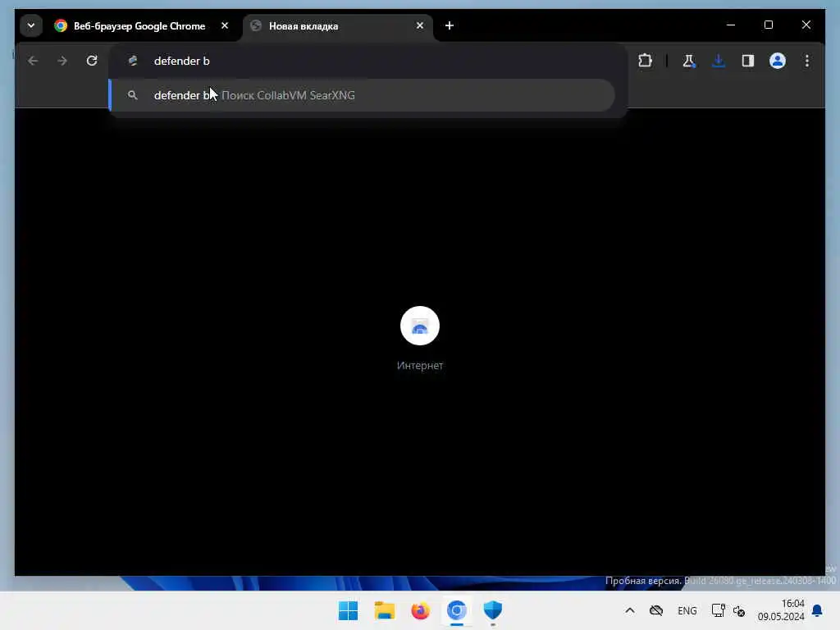Close the Веб-браузер Google Chrome tab
The width and height of the screenshot is (840, 630).
tap(225, 25)
